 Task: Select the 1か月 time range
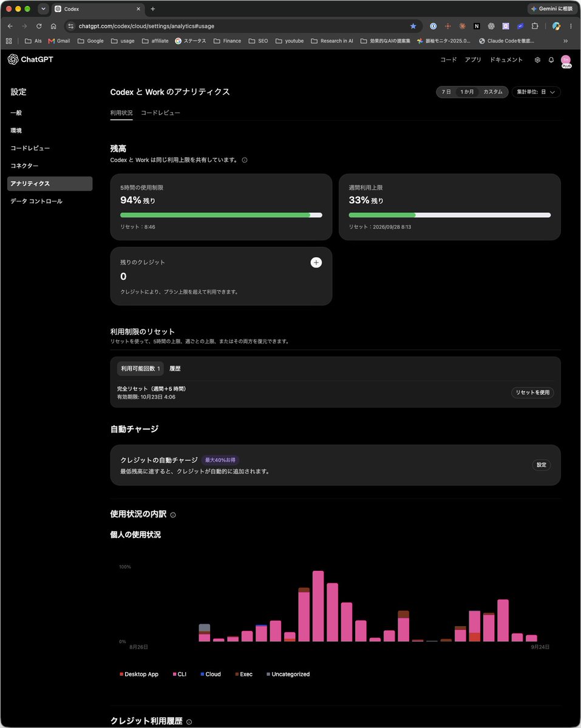coord(467,92)
